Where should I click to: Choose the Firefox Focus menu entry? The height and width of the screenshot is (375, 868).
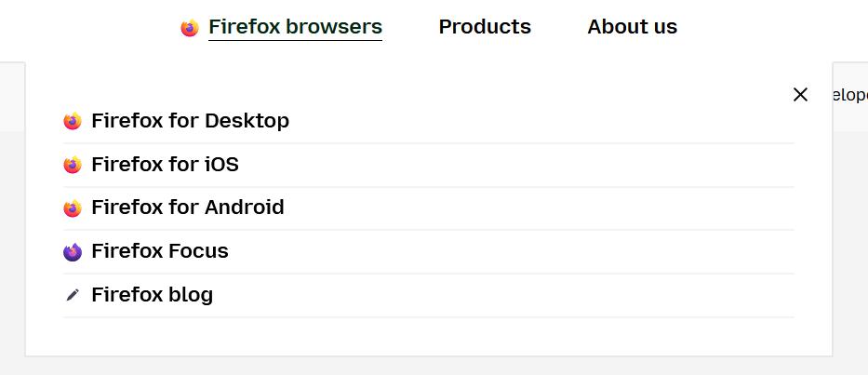click(x=159, y=251)
